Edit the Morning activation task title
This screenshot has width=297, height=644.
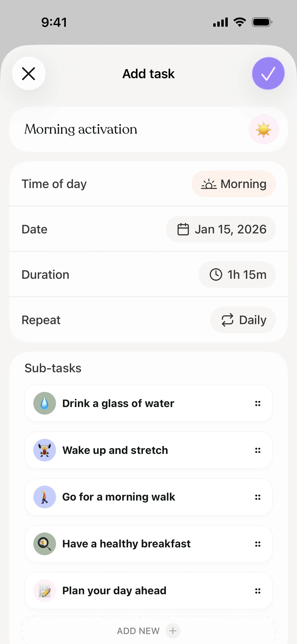[x=81, y=130]
